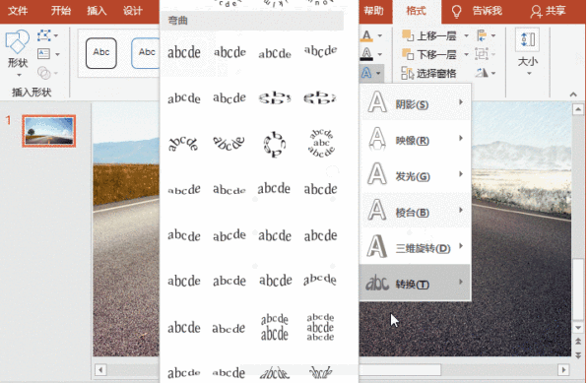Expand the text box dropdown arrow
The height and width of the screenshot is (383, 588).
click(x=57, y=54)
